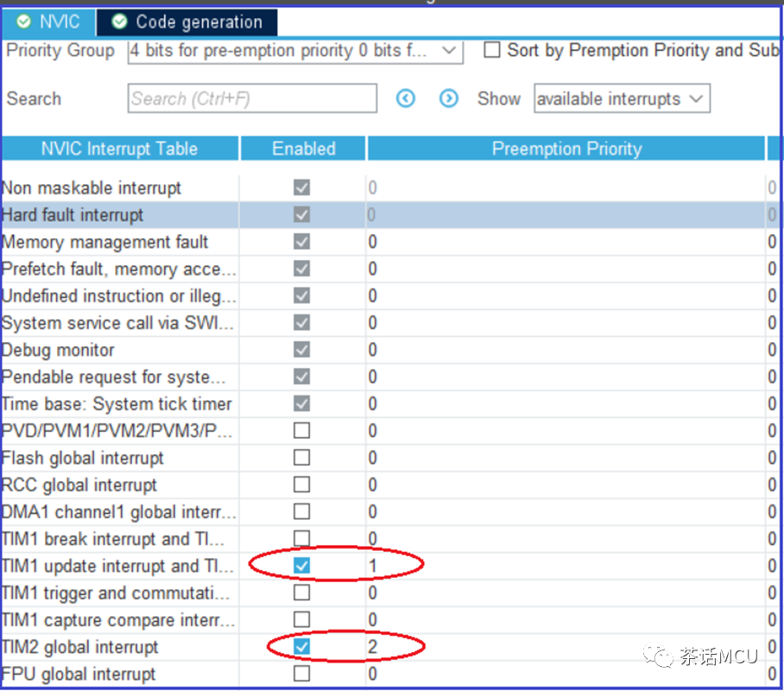The image size is (784, 691).
Task: Open the Priority Group dropdown
Action: [295, 51]
